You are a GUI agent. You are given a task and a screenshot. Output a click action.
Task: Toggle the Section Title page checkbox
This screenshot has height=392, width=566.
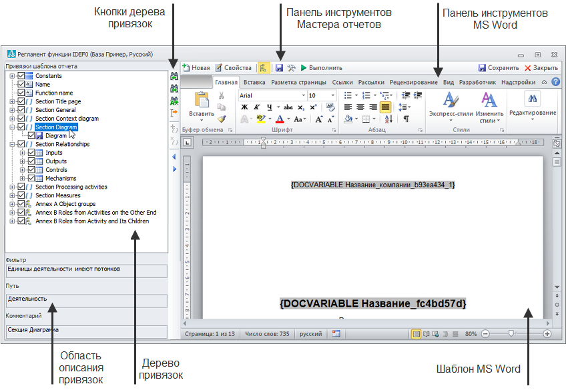[21, 101]
